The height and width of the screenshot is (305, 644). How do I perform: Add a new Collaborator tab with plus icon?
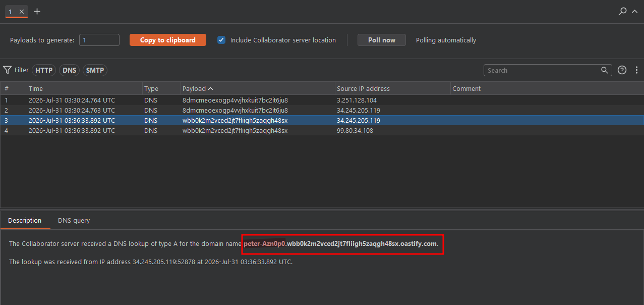pos(37,12)
